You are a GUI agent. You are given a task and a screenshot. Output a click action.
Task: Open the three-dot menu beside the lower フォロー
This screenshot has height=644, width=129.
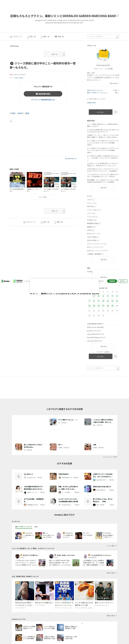115,356
